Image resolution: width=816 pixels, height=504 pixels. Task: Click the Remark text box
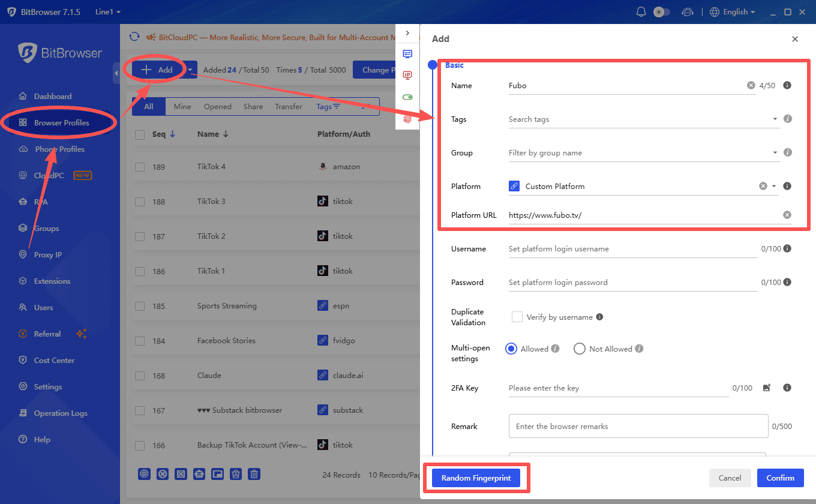pos(638,426)
